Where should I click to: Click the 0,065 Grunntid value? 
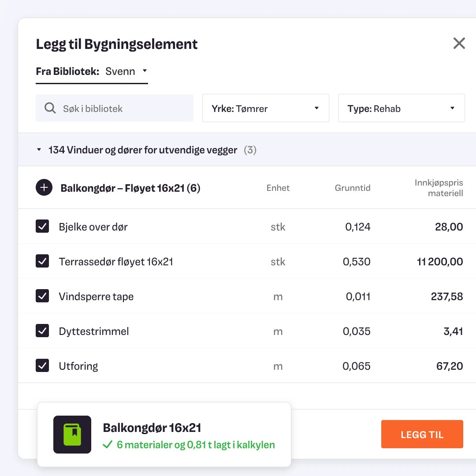click(x=357, y=366)
